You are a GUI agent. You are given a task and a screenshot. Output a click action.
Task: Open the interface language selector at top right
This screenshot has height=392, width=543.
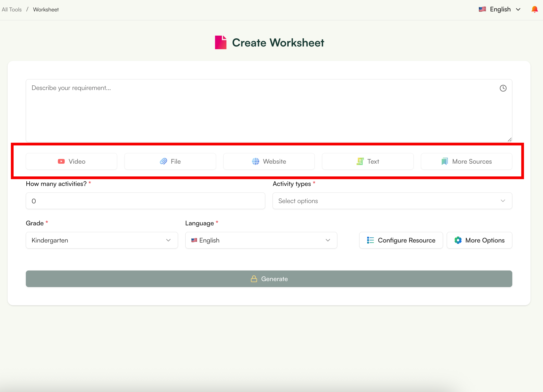(x=500, y=9)
